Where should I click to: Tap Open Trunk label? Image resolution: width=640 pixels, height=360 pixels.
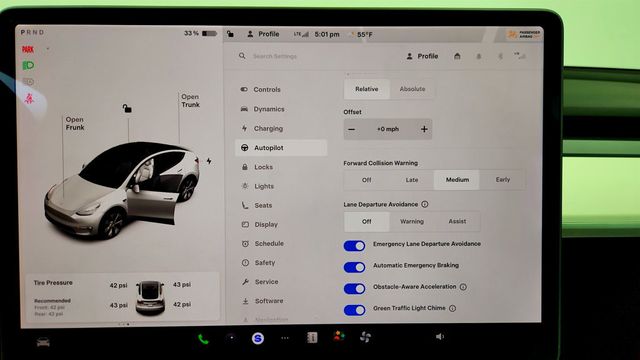click(190, 100)
